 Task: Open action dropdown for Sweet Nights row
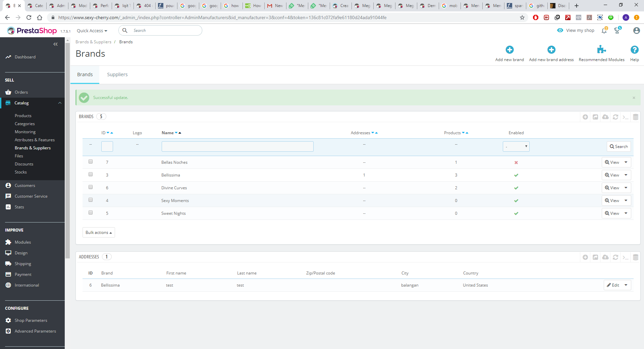pos(626,213)
